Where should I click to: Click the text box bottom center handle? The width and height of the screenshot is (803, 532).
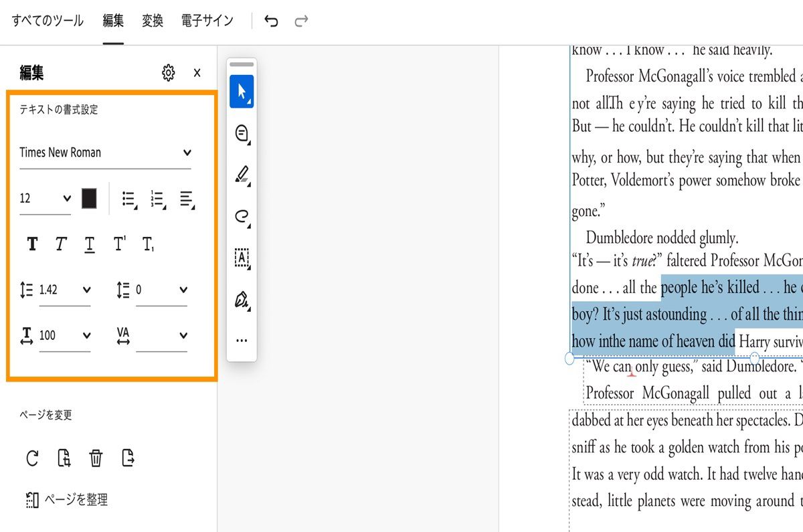754,359
